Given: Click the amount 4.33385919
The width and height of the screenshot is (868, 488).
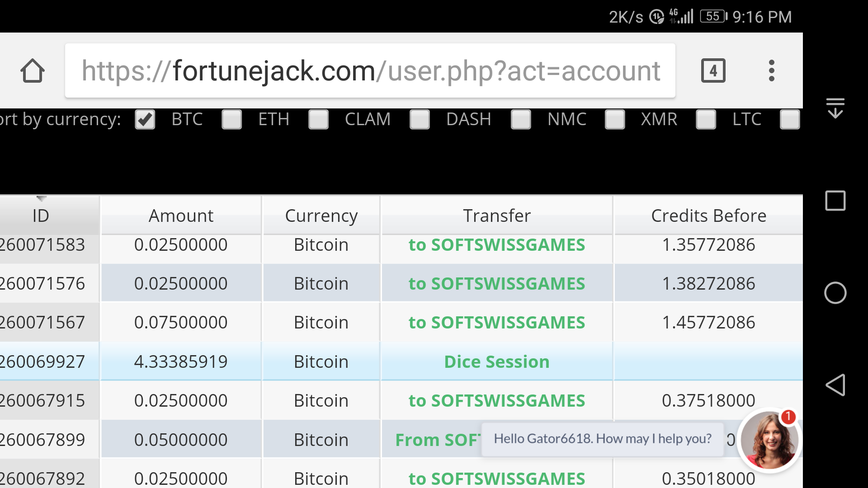Looking at the screenshot, I should point(181,362).
